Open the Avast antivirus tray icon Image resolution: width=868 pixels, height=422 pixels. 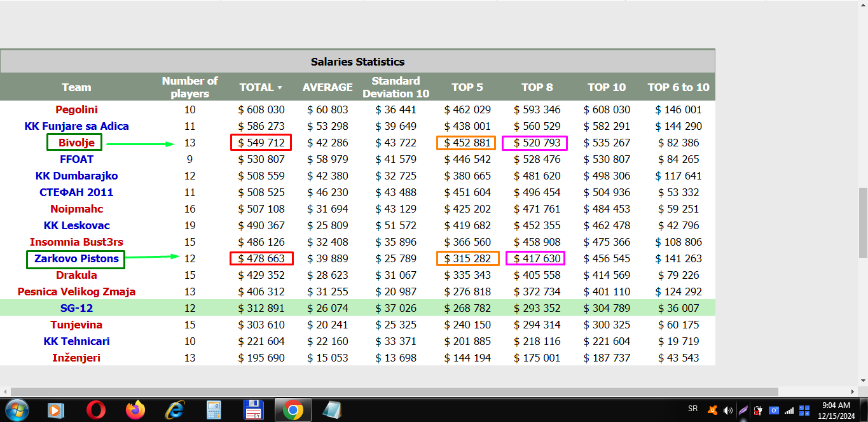713,411
